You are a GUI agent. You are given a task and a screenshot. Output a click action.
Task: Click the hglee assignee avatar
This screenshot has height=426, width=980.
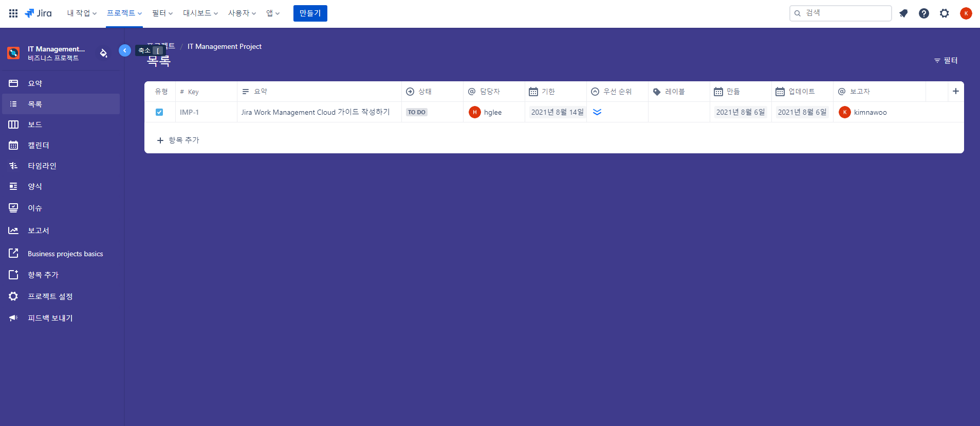click(x=475, y=112)
